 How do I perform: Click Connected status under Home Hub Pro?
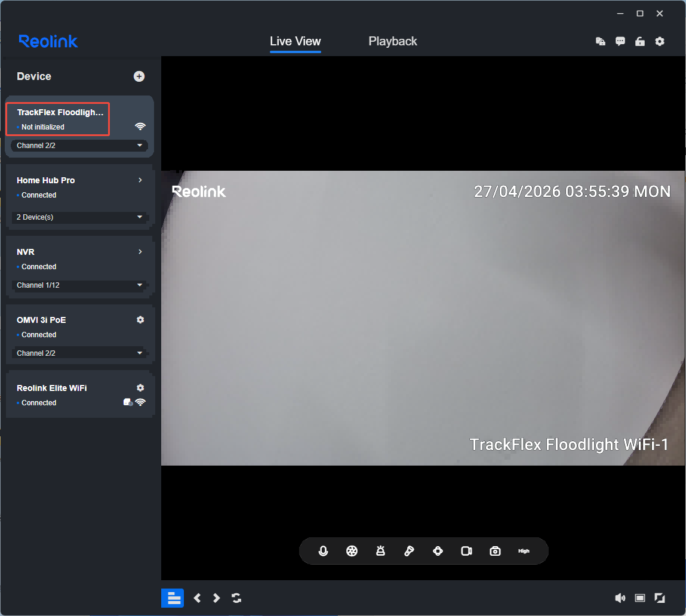[39, 195]
